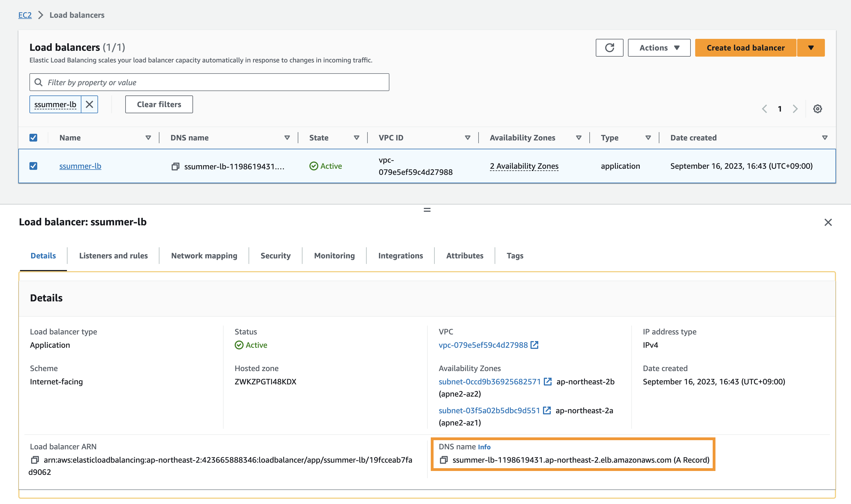Switch to Listeners and rules tab
The image size is (851, 504).
113,256
